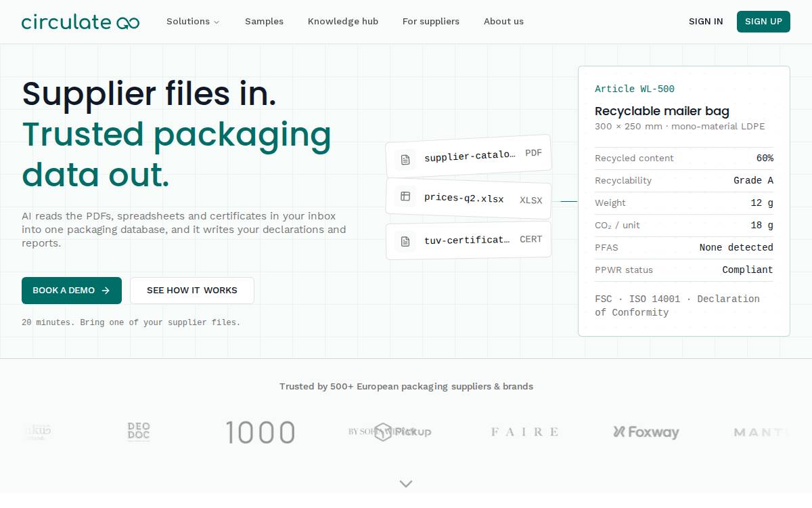Select the supplier-catalog file name

[470, 156]
